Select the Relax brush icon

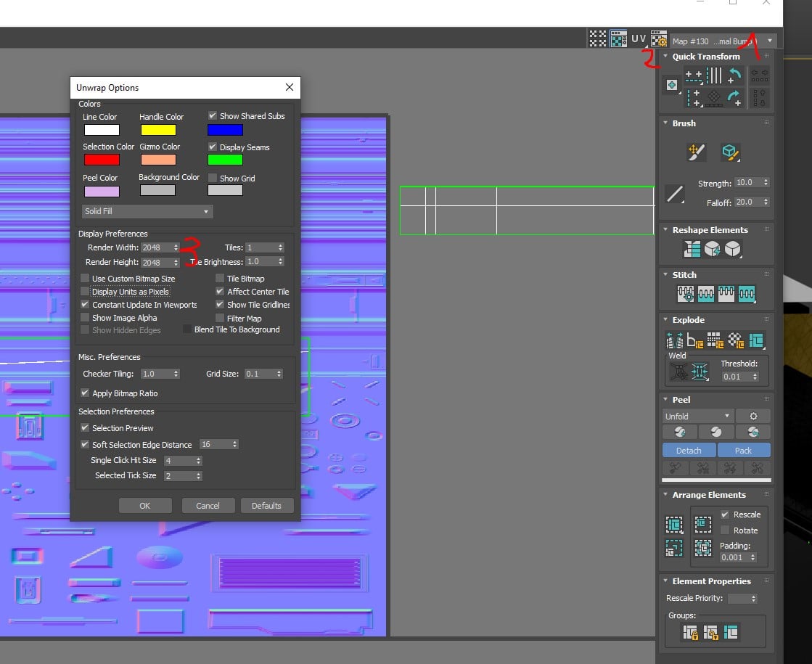pos(730,152)
